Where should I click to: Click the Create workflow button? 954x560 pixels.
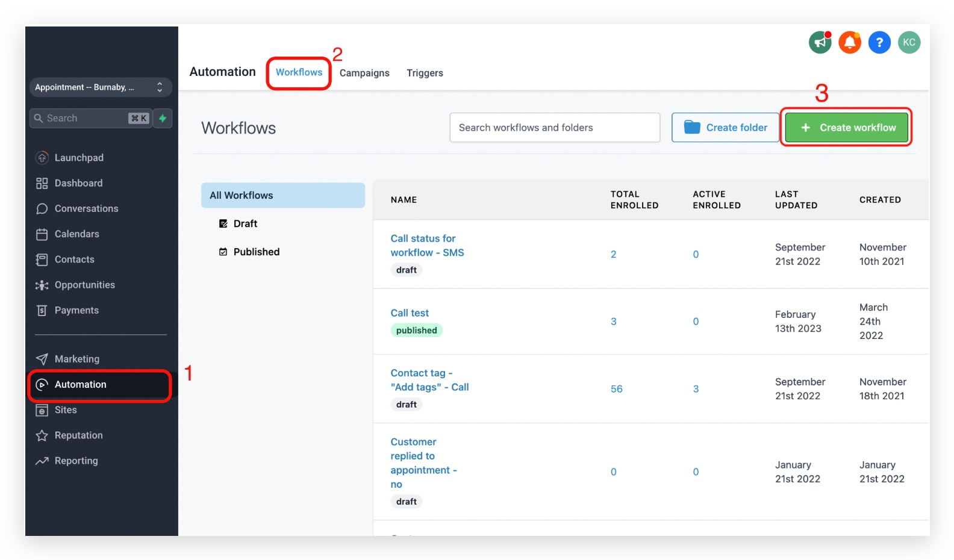point(846,128)
